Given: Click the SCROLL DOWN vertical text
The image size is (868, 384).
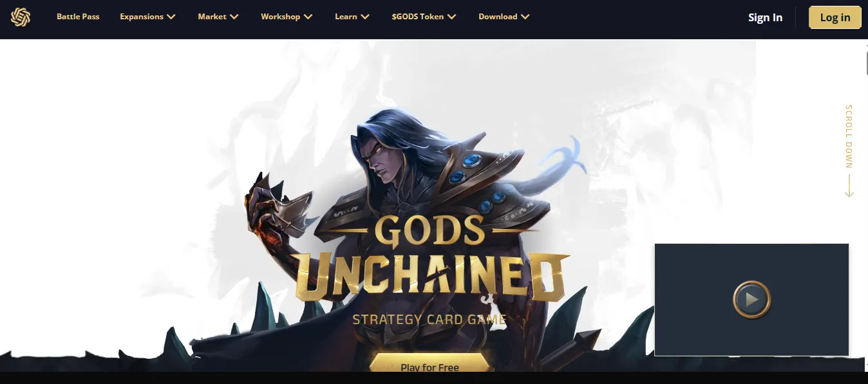Looking at the screenshot, I should tap(849, 136).
